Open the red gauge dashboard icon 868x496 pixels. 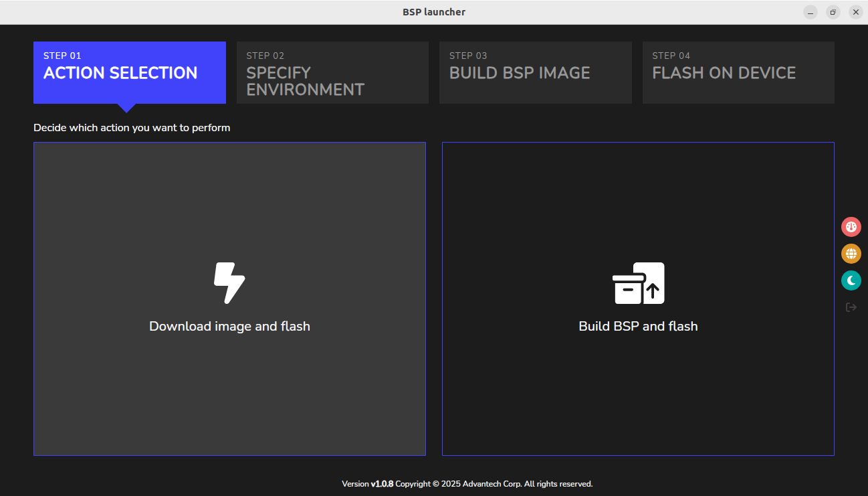[x=851, y=227]
